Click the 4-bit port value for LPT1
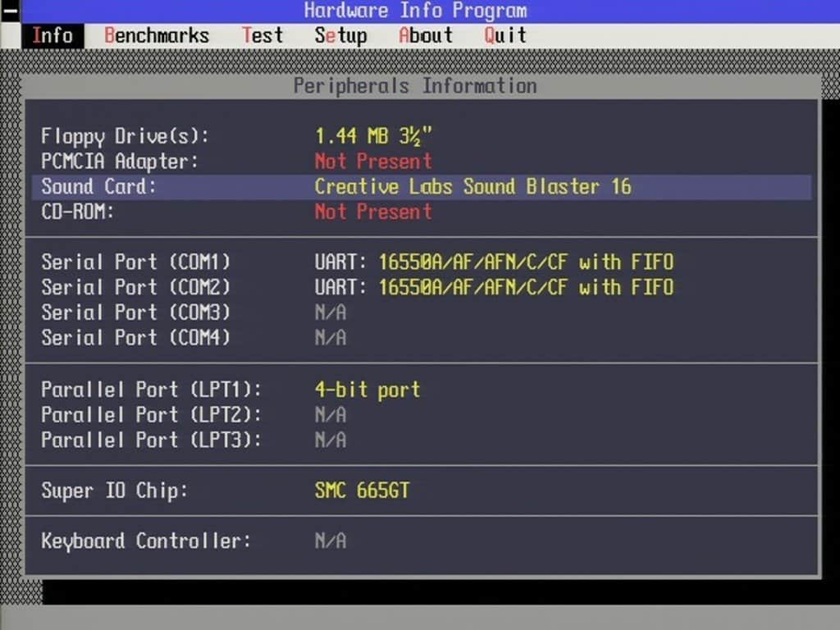 point(367,390)
